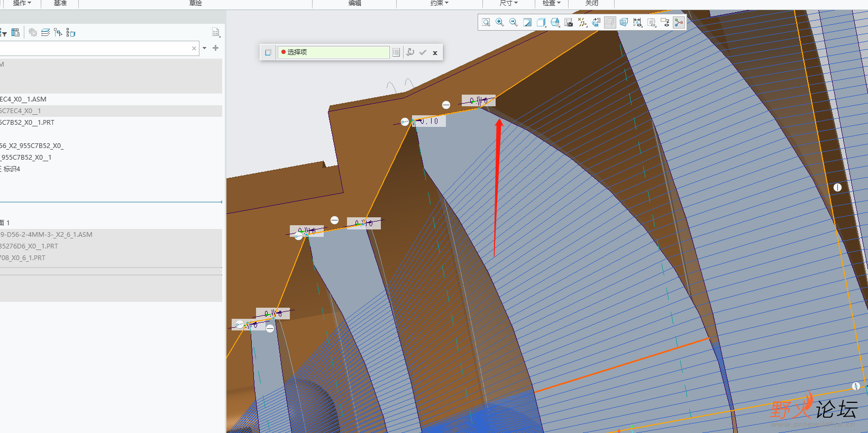Open the 操作 ribbon group dropdown
868x433 pixels.
pyautogui.click(x=22, y=3)
